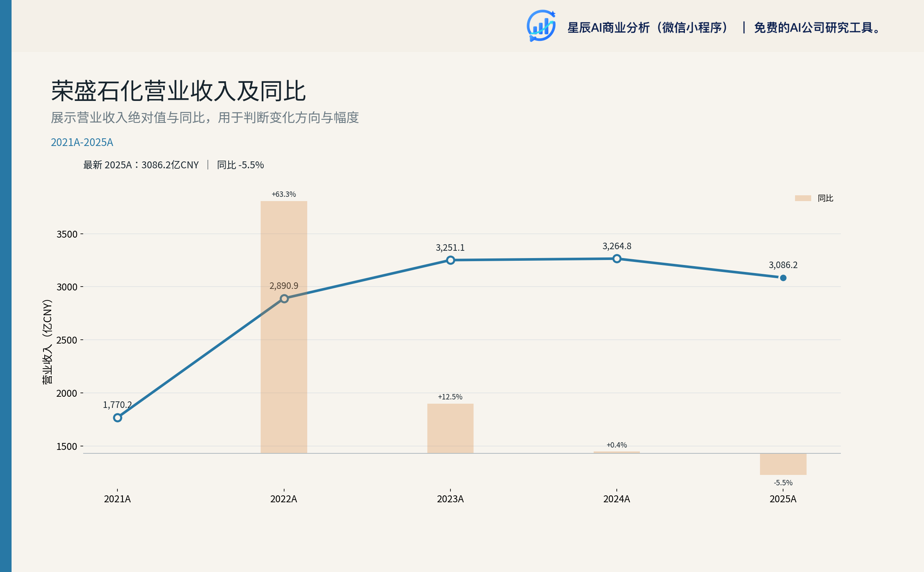Click the -5.5% negative growth bar
Viewport: 924px width, 572px height.
[x=783, y=464]
